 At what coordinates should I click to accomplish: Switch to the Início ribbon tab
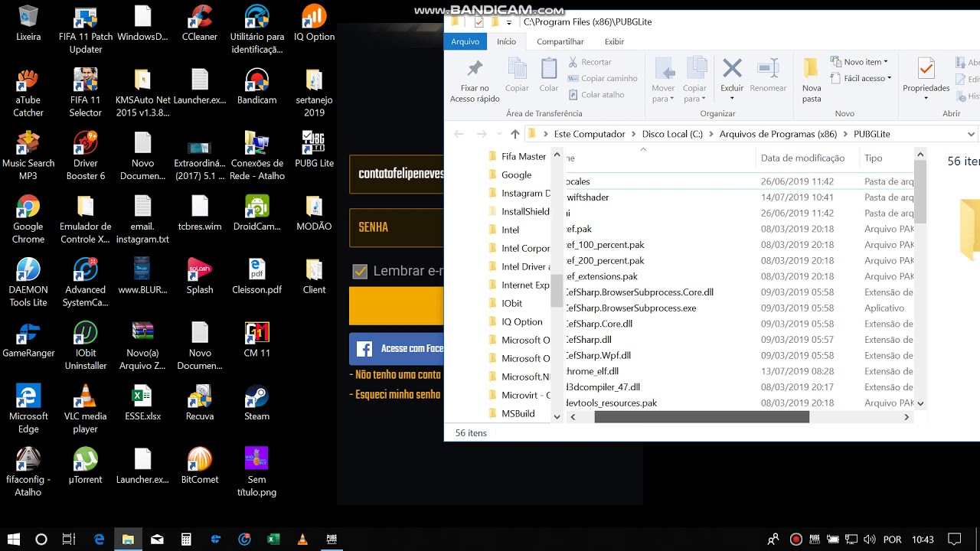[x=506, y=41]
